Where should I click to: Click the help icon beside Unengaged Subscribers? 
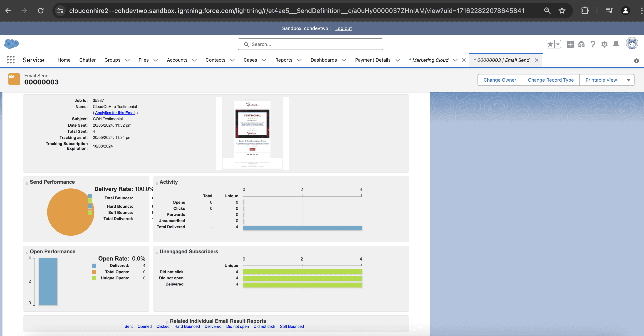[157, 253]
